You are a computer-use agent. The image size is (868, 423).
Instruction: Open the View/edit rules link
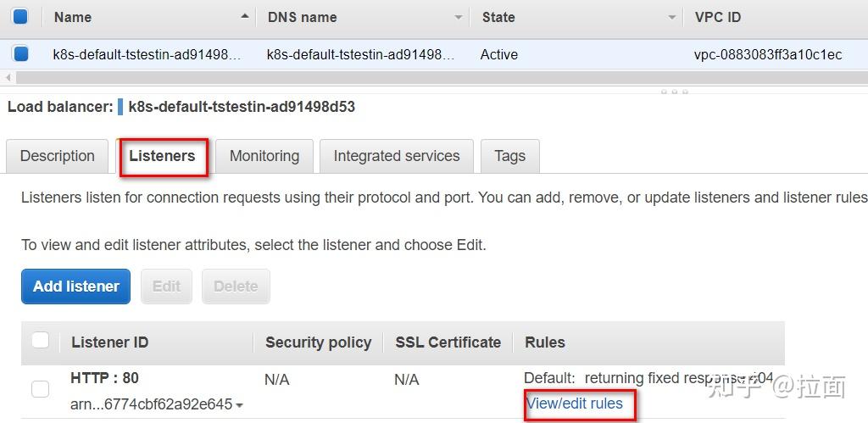pos(575,404)
